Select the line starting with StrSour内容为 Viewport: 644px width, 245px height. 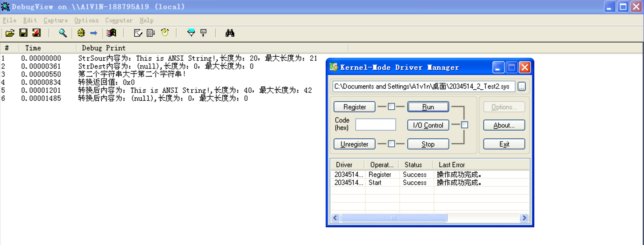pyautogui.click(x=198, y=58)
